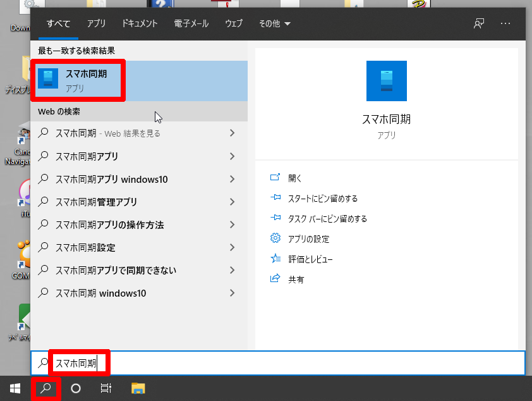Expand chevron for スマホ同期 windows10
The image size is (532, 401).
click(232, 293)
